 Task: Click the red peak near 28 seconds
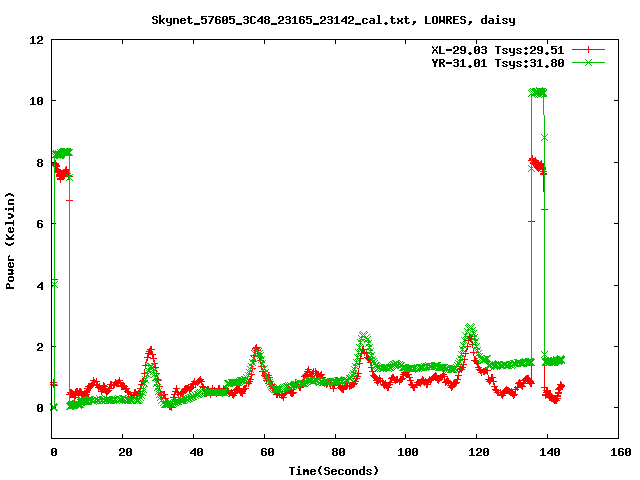151,351
